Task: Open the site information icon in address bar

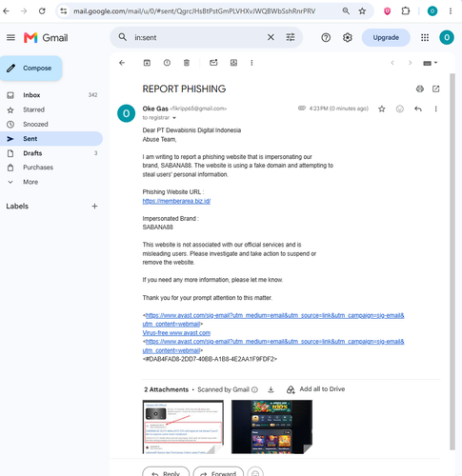Action: tap(64, 11)
